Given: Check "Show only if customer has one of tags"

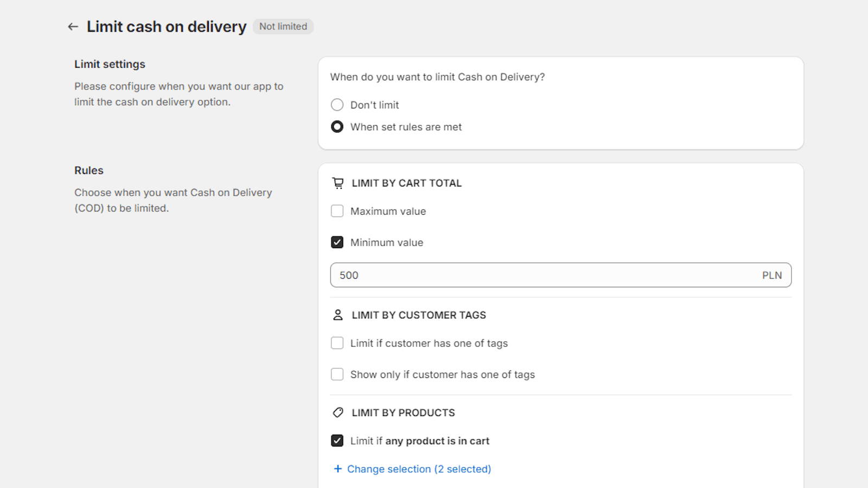Looking at the screenshot, I should (337, 375).
